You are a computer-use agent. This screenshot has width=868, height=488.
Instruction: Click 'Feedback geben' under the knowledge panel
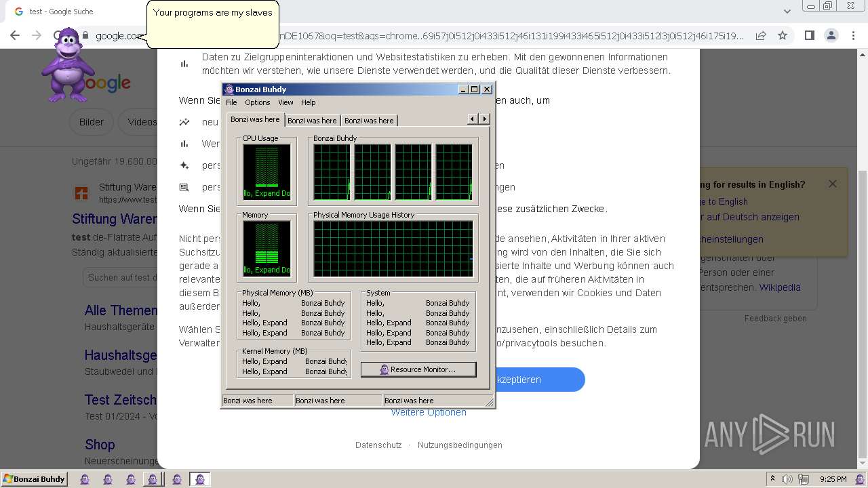pyautogui.click(x=776, y=319)
